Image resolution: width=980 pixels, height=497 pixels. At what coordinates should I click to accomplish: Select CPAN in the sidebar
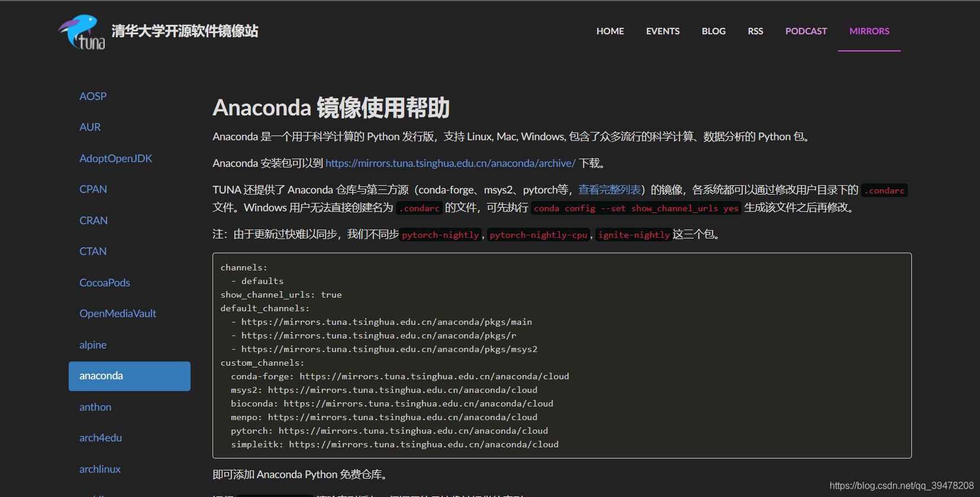[94, 189]
